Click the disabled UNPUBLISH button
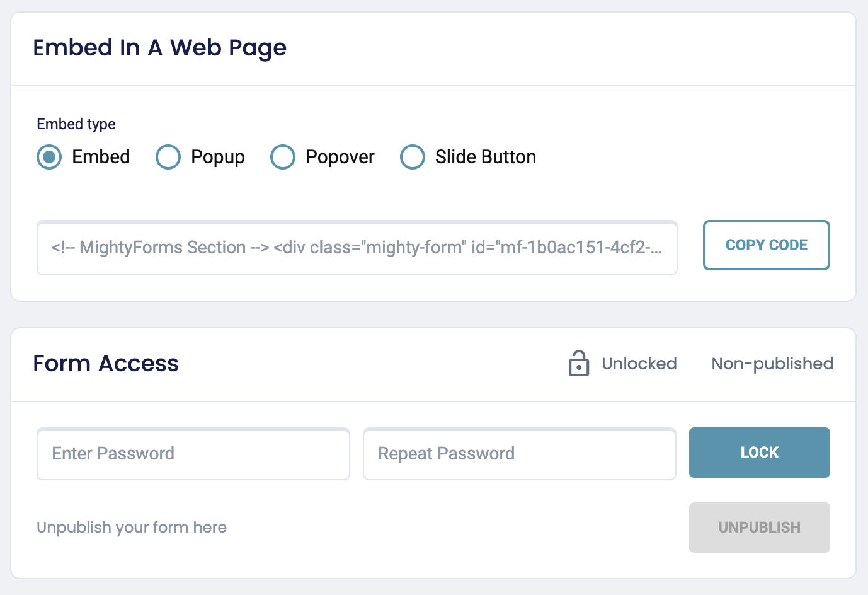Image resolution: width=868 pixels, height=595 pixels. point(759,528)
